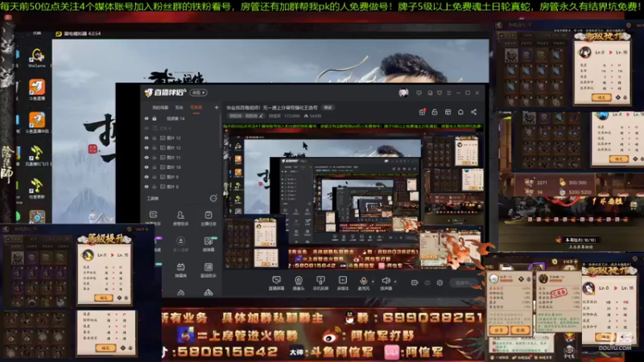Click the 分享 button in lower-right game panel

498,330
